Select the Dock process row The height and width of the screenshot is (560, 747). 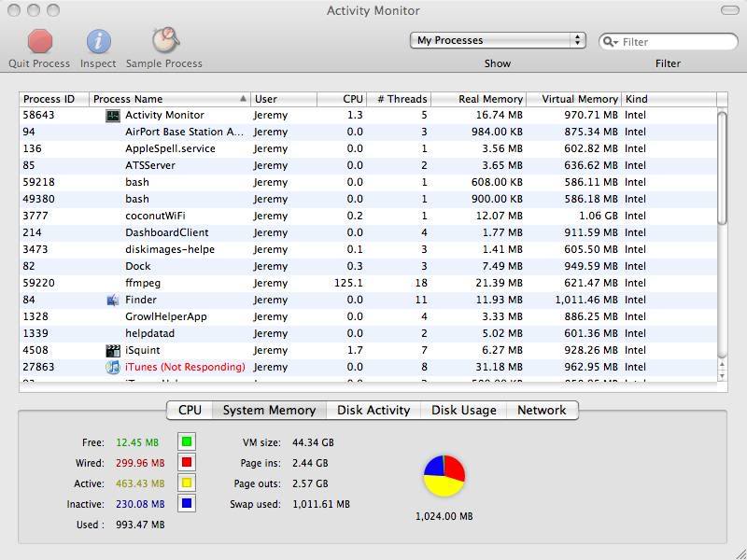click(x=368, y=267)
